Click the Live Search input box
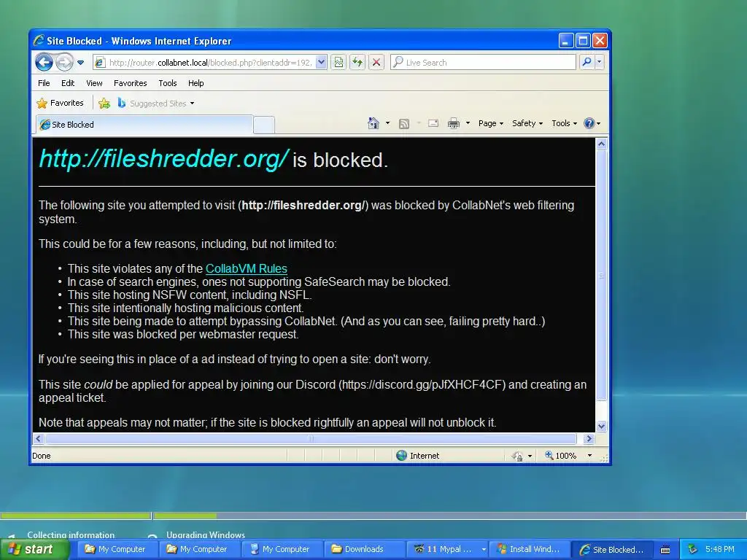The height and width of the screenshot is (560, 747). 483,63
